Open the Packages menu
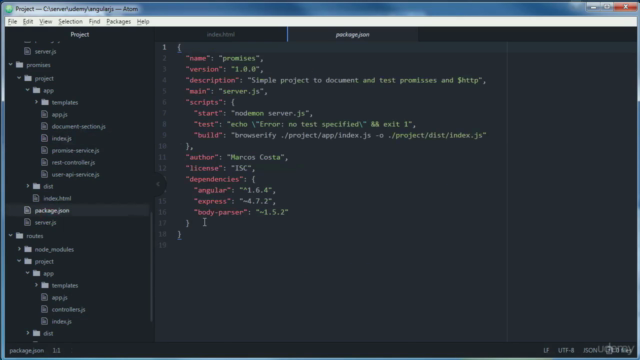The height and width of the screenshot is (360, 640). 118,21
